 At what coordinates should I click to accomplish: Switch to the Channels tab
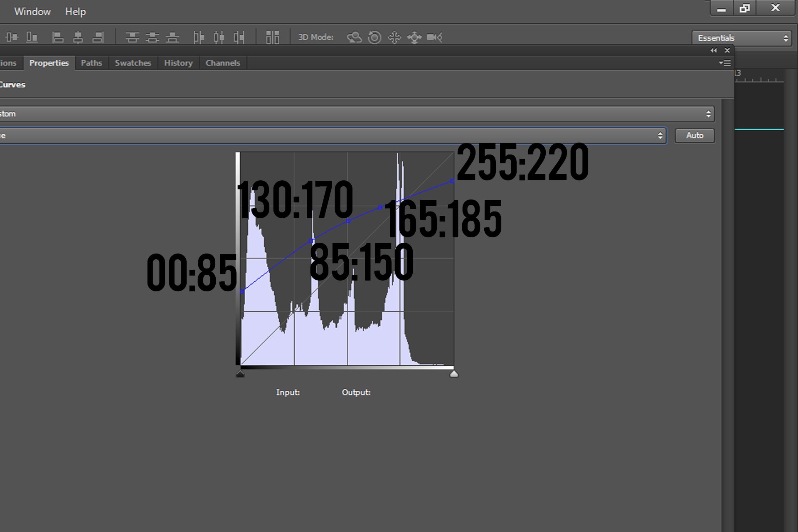223,63
